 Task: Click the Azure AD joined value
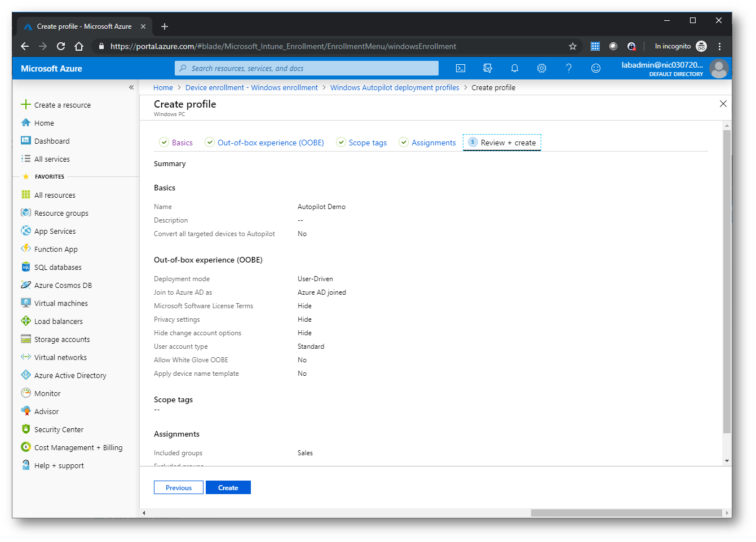pyautogui.click(x=322, y=292)
